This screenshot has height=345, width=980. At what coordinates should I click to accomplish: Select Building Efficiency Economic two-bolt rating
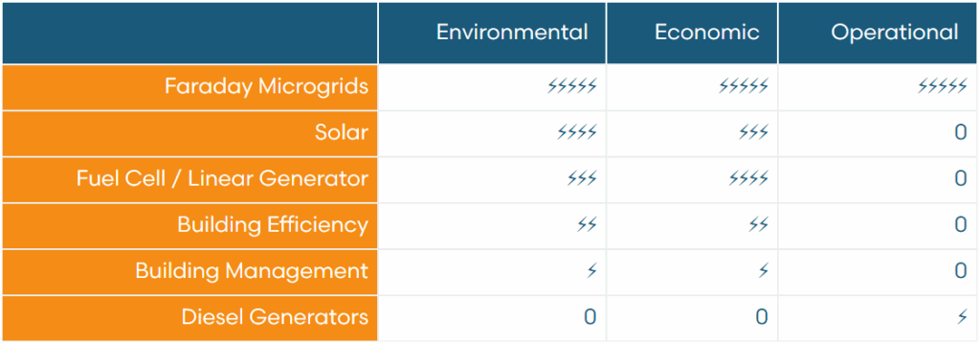point(758,225)
